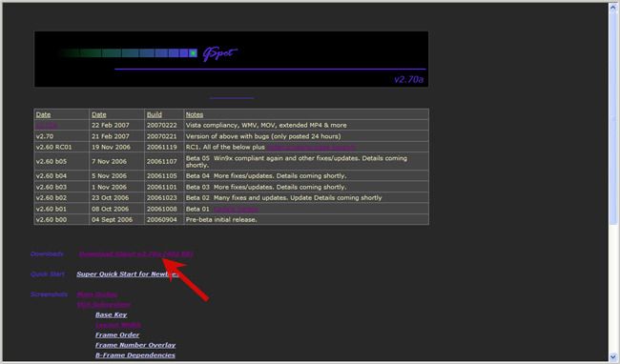Open the Frame Number Overlay link

tap(135, 345)
